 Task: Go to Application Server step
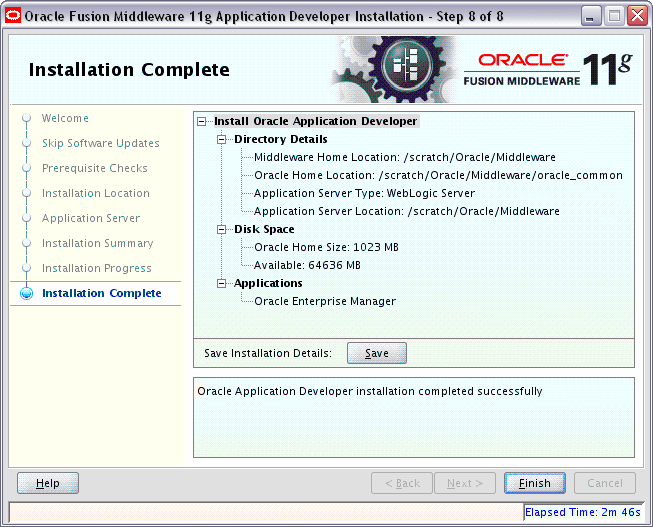91,218
